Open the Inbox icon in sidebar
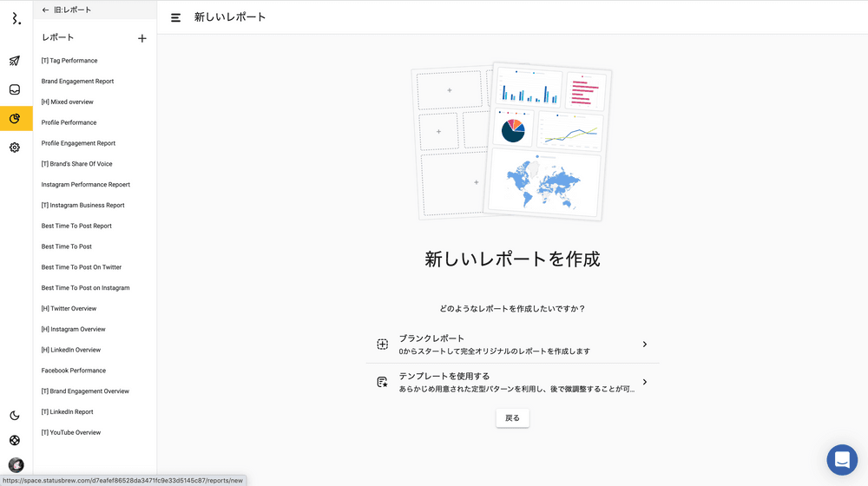Screen dimensions: 868x486 click(x=15, y=89)
